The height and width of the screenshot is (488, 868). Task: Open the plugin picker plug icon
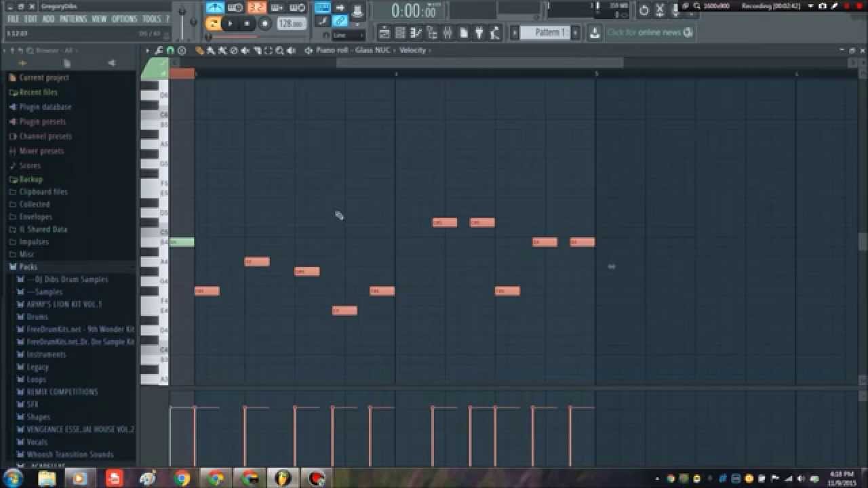pos(478,33)
